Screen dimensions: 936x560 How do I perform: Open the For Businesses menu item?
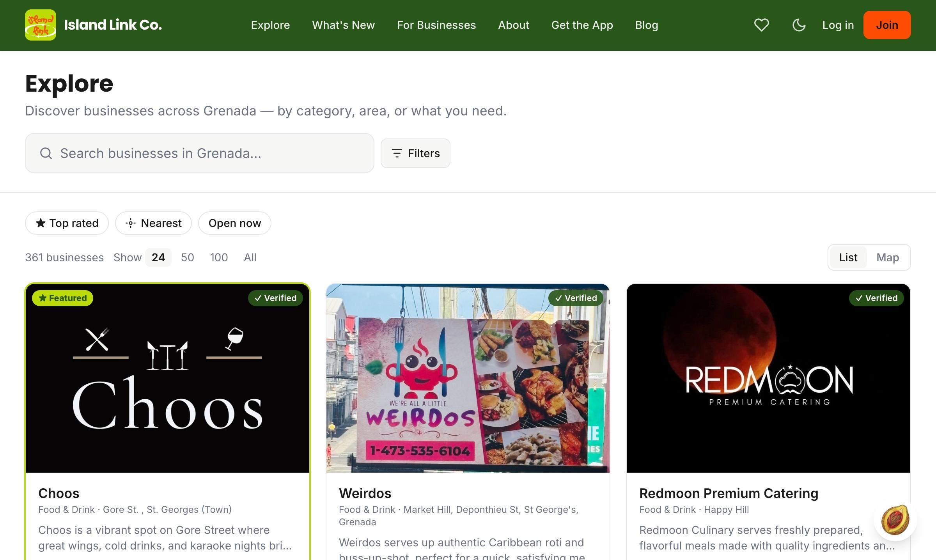tap(436, 25)
